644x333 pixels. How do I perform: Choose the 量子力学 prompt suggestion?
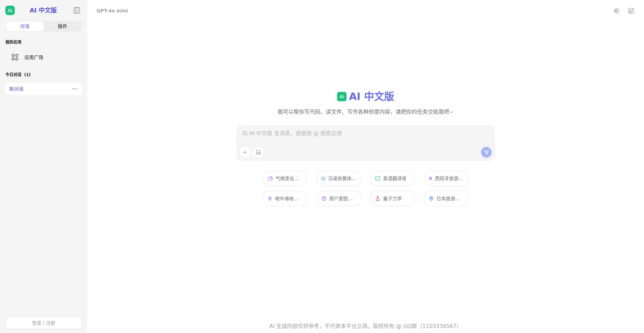pyautogui.click(x=392, y=199)
